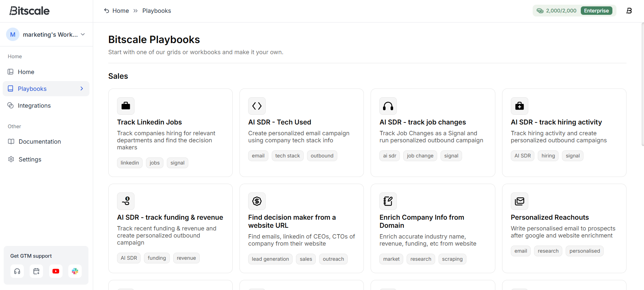Click the ai sdr tag
This screenshot has width=644, height=290.
390,156
